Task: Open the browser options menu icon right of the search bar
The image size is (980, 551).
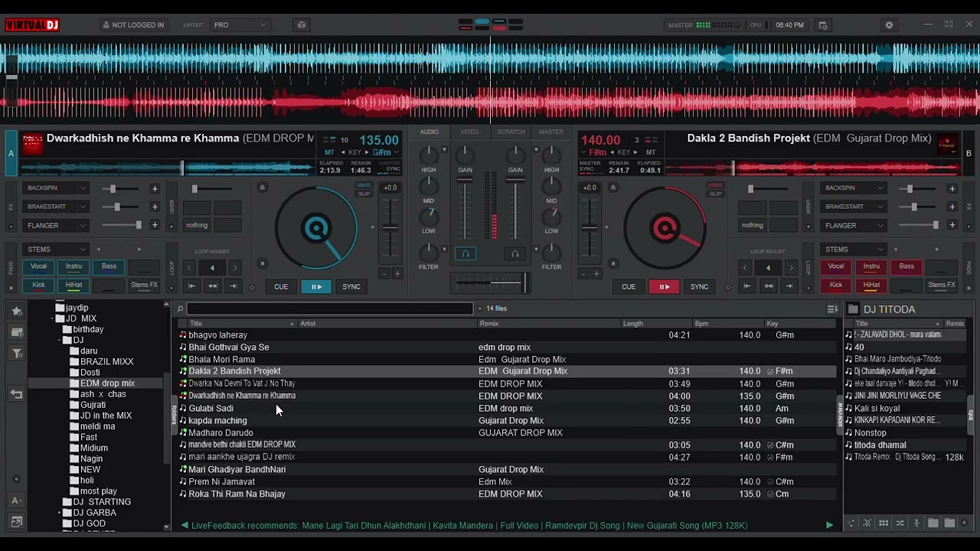Action: click(832, 309)
